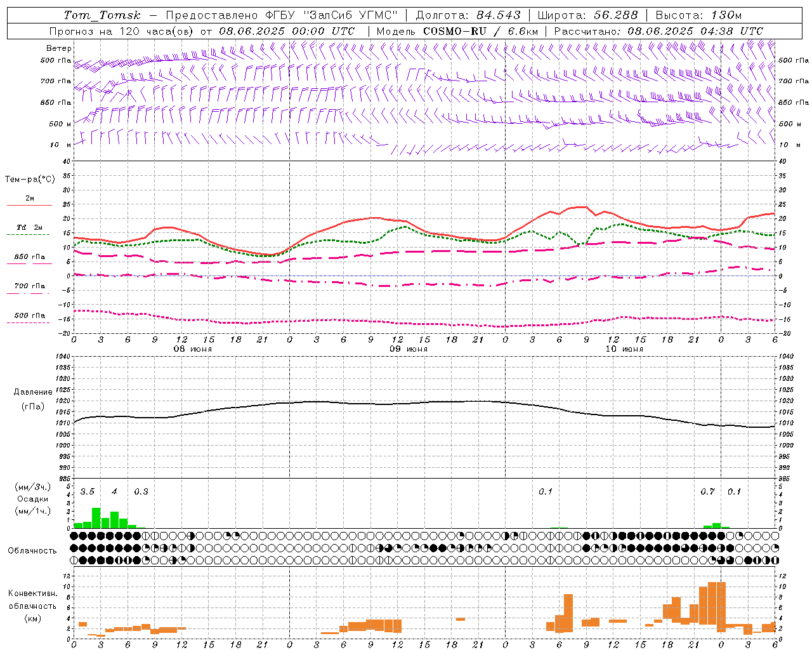The width and height of the screenshot is (812, 650).
Task: Click the "Td 2м" dew point legend entry
Action: click(30, 227)
